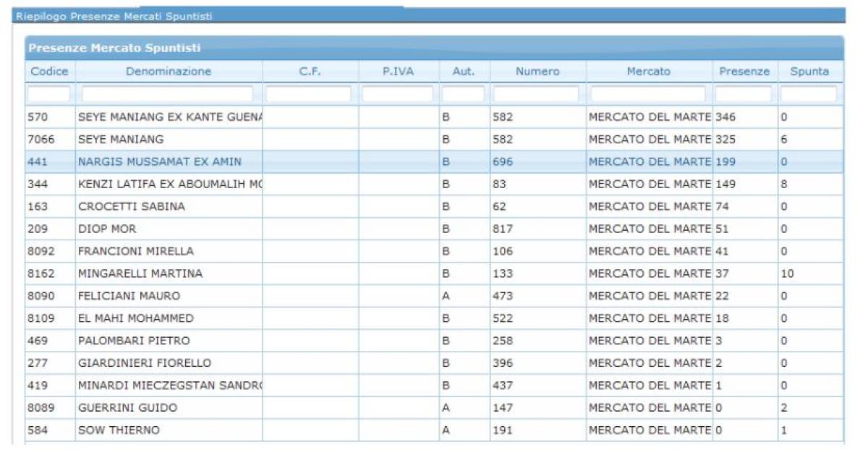The image size is (868, 450).
Task: Click the Mercato column header
Action: coord(648,72)
